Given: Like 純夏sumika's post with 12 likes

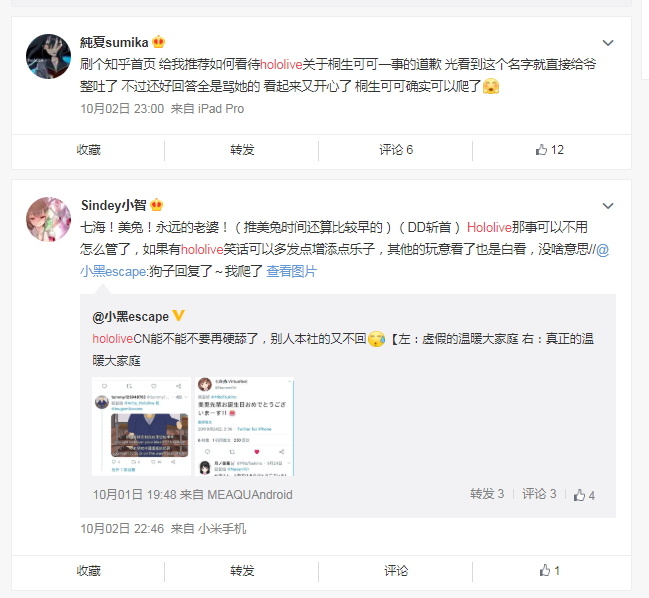Looking at the screenshot, I should coord(550,150).
